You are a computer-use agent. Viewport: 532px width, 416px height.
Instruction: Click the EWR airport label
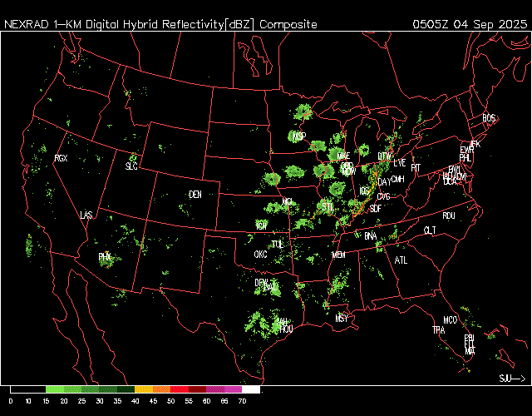click(x=467, y=150)
